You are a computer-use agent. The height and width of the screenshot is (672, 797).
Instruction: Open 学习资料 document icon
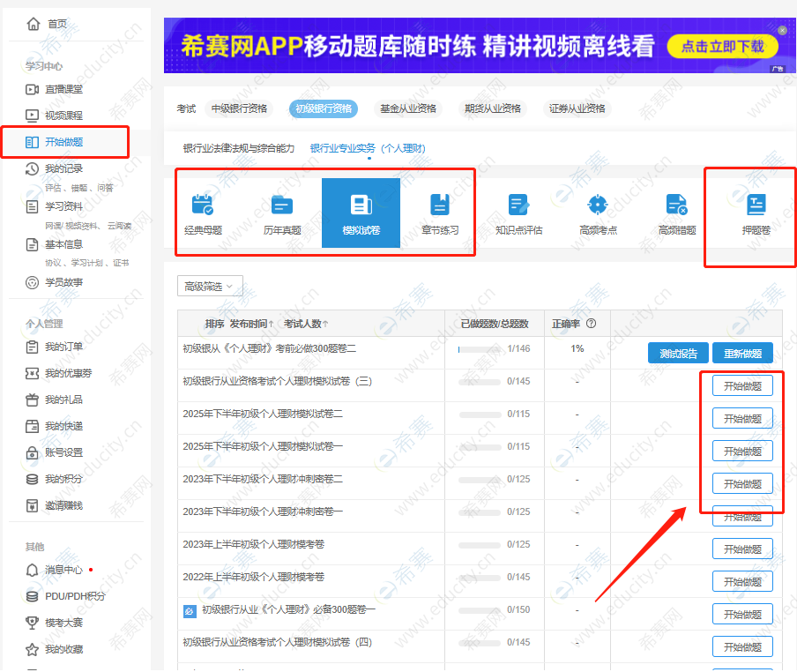(x=32, y=207)
